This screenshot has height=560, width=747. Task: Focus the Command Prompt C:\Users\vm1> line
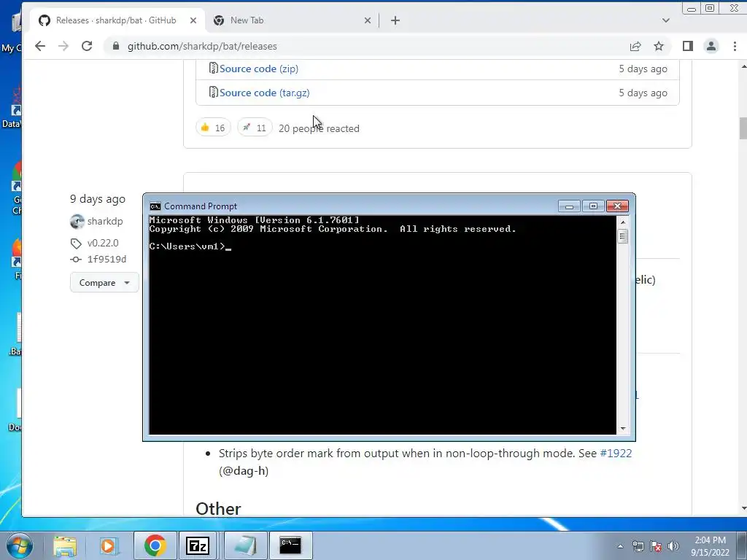click(x=190, y=246)
